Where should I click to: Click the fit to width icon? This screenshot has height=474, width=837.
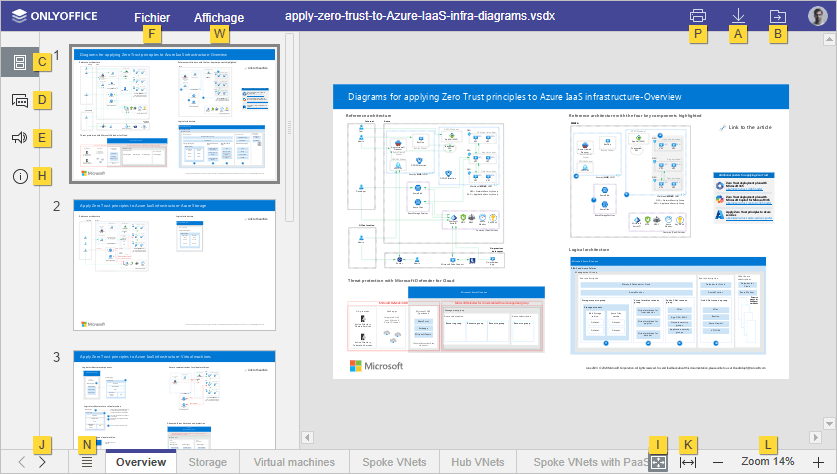click(x=688, y=463)
